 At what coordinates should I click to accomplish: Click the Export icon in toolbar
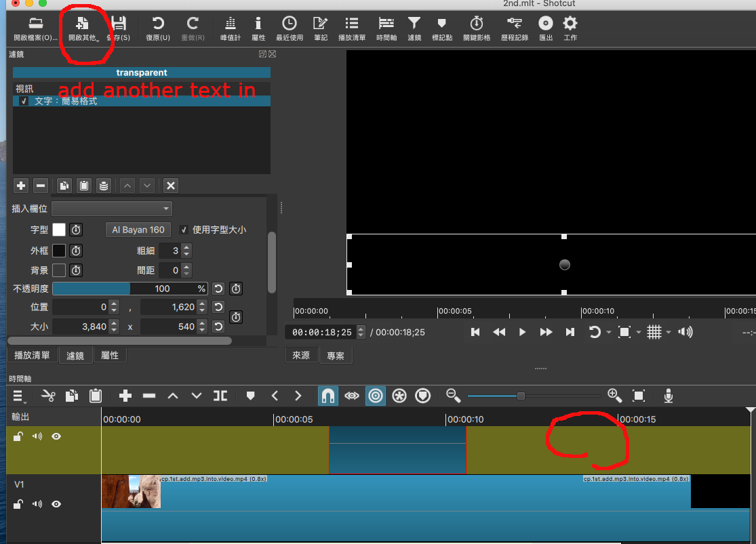pyautogui.click(x=546, y=28)
